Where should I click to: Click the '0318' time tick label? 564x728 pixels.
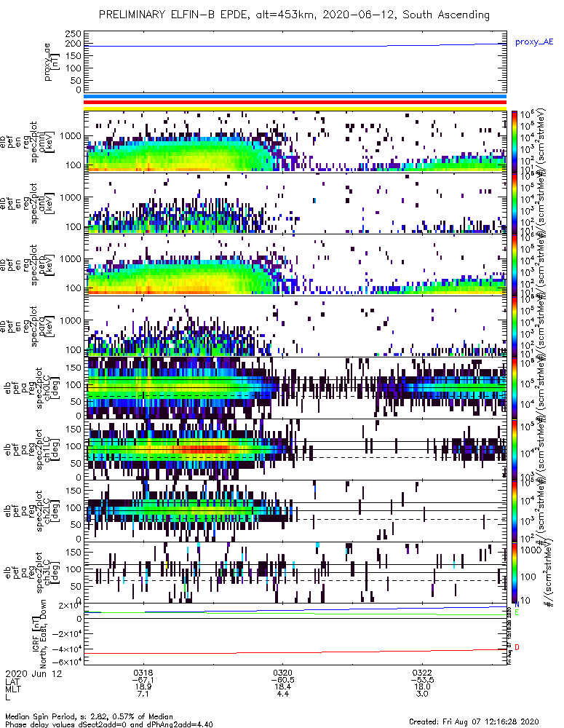pos(143,673)
